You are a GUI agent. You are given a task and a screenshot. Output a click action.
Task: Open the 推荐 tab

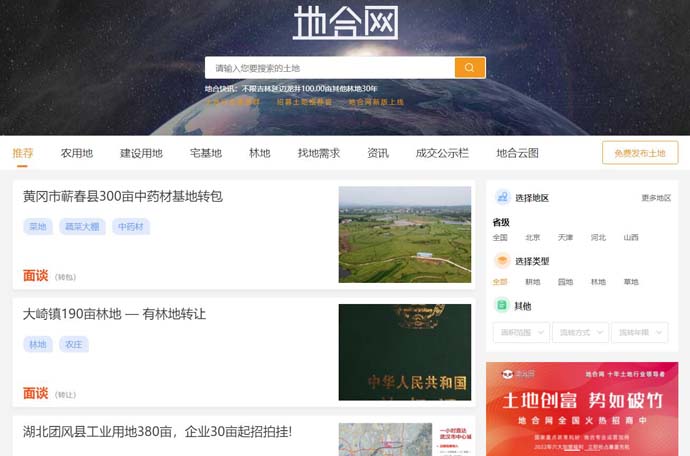coord(22,153)
